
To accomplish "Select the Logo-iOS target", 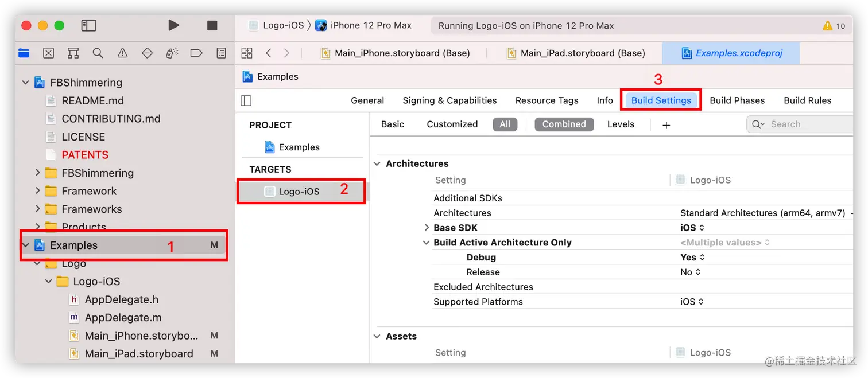I will (x=301, y=192).
